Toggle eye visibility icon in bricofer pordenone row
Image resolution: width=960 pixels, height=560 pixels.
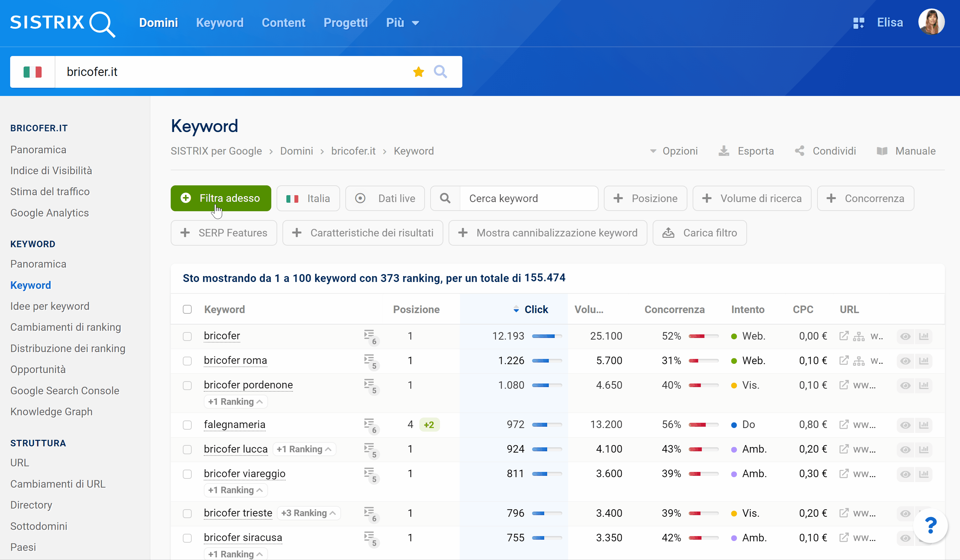tap(905, 385)
